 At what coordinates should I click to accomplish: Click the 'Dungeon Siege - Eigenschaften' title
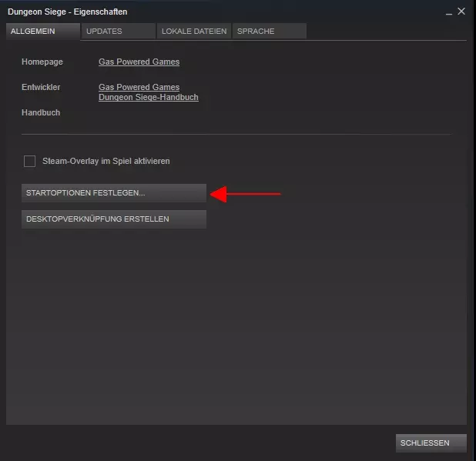pyautogui.click(x=67, y=12)
